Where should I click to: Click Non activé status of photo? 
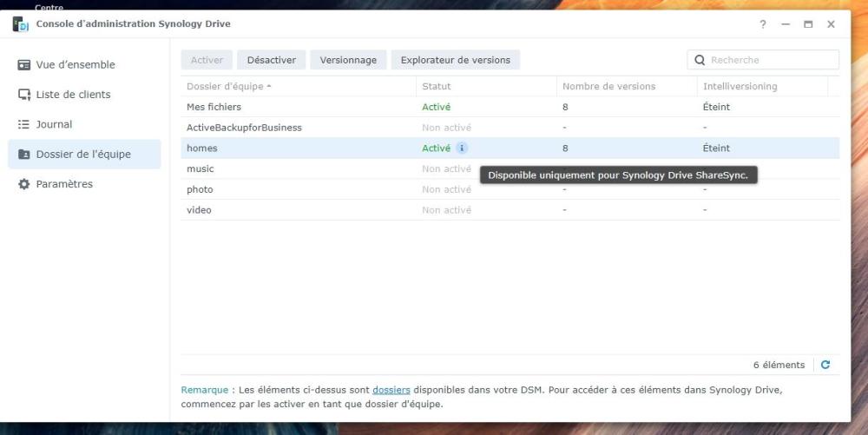pyautogui.click(x=447, y=189)
